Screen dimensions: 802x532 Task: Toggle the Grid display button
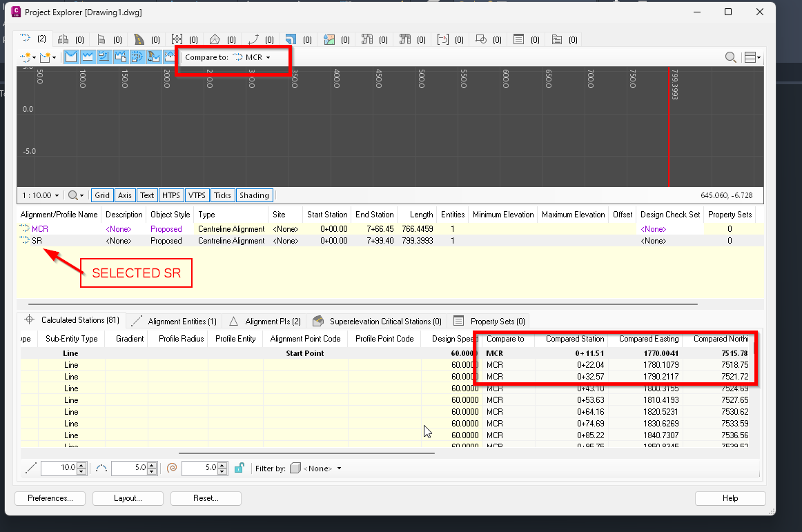coord(101,195)
